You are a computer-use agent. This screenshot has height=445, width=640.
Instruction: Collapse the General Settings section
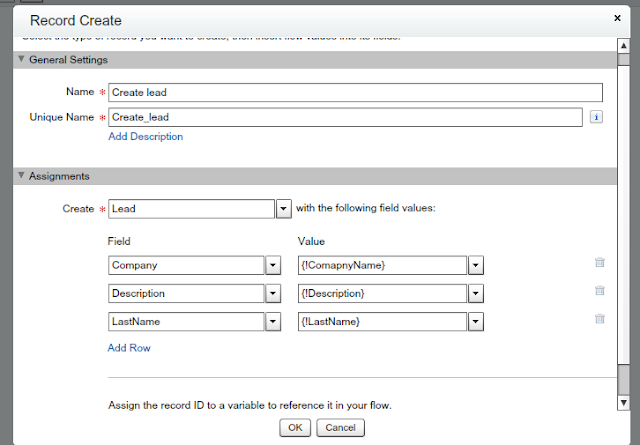pyautogui.click(x=21, y=60)
